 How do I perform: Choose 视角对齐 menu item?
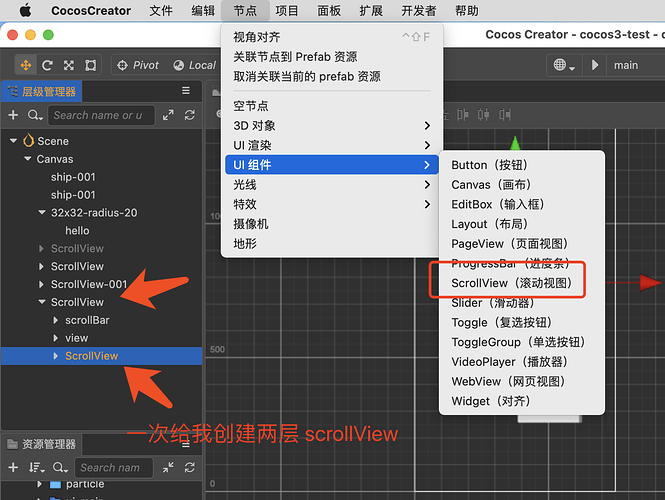(332, 37)
